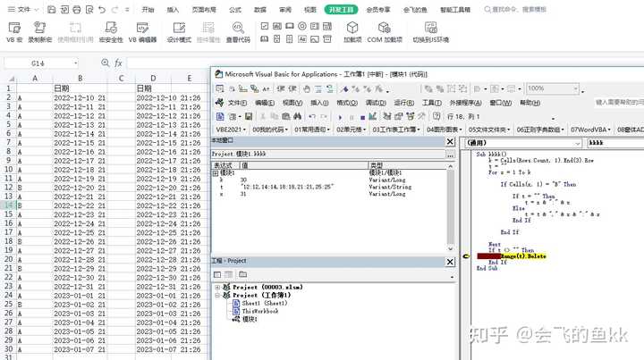
Task: Click the toggle breakpoint hand icon in VBA edit toolbar
Action: click(307, 88)
